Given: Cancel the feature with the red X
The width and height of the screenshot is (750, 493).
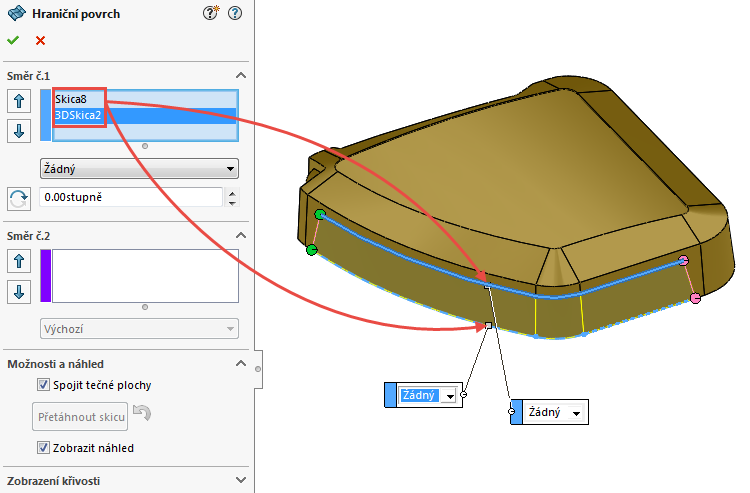Looking at the screenshot, I should tap(41, 41).
